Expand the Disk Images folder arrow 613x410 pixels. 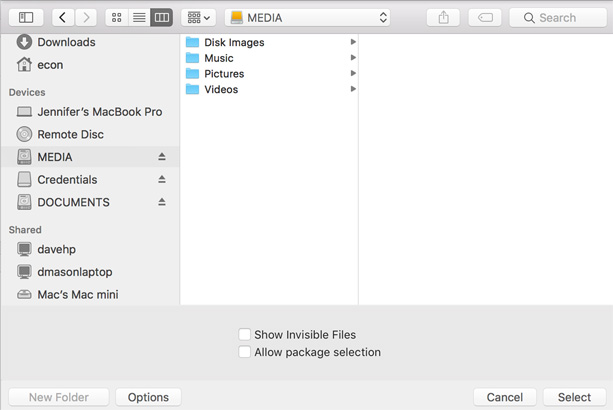click(353, 42)
